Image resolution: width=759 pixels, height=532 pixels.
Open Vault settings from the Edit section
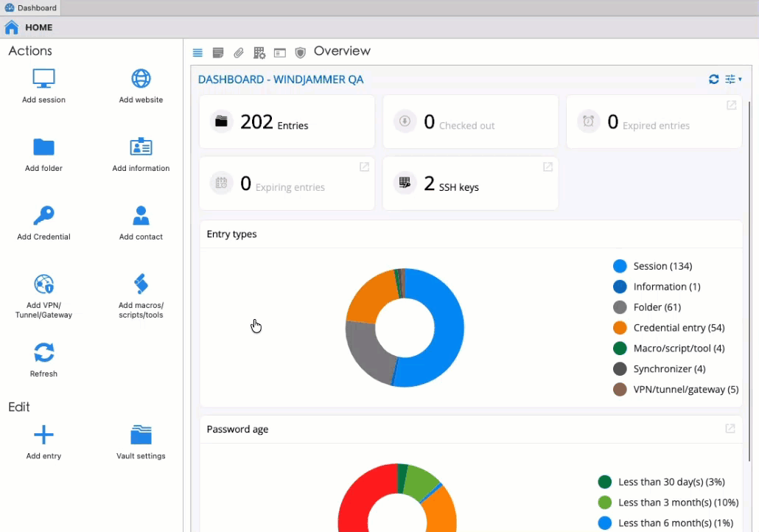141,435
